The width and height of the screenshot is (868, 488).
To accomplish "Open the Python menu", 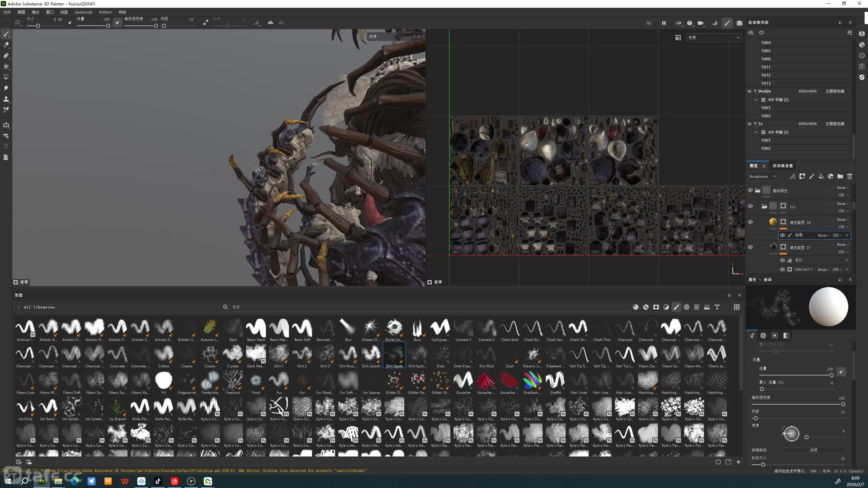I will (x=105, y=12).
